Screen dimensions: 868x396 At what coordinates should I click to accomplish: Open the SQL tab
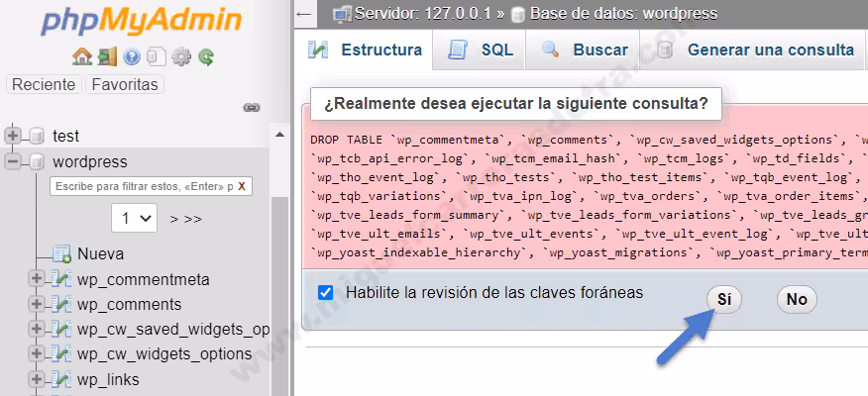[x=480, y=49]
